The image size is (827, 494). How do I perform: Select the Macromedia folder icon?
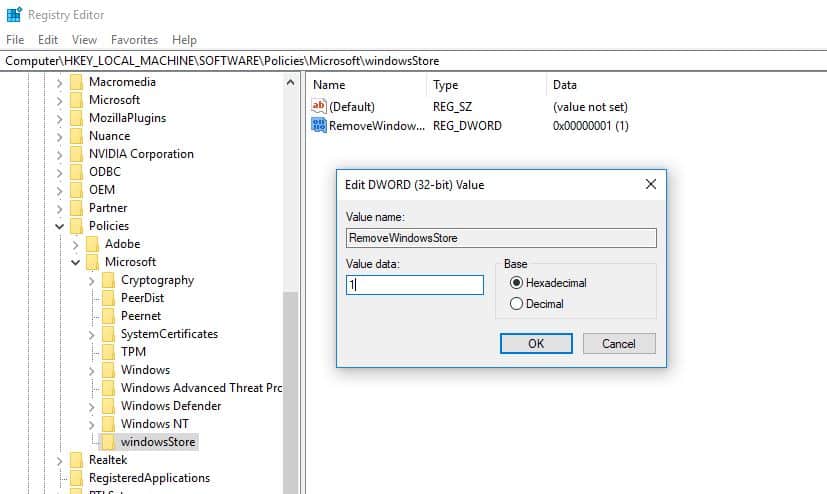(76, 82)
